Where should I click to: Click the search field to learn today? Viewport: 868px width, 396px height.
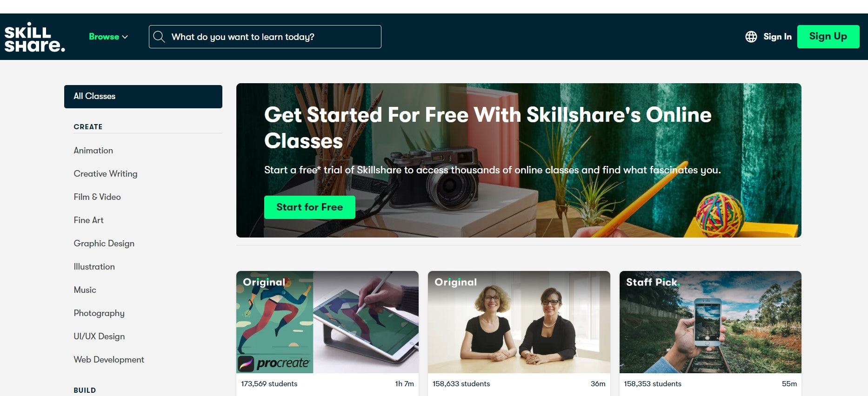click(265, 37)
